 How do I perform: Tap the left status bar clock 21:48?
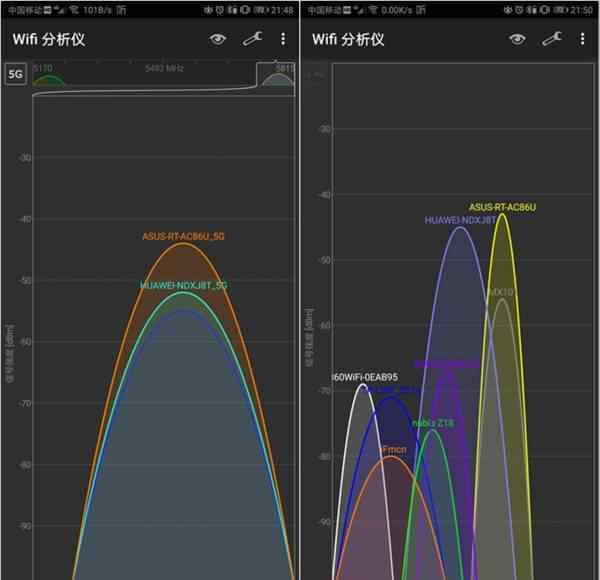282,10
